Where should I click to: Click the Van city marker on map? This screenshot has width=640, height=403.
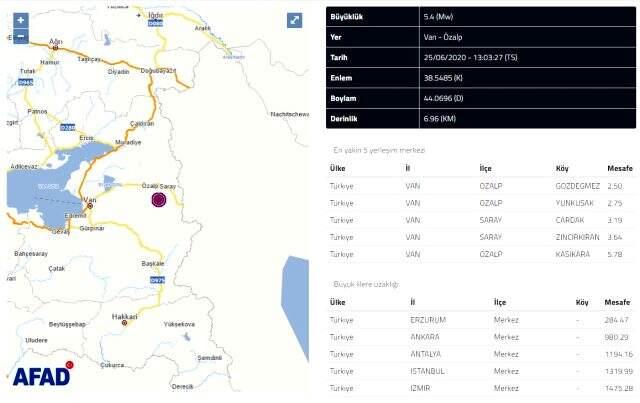(x=90, y=206)
